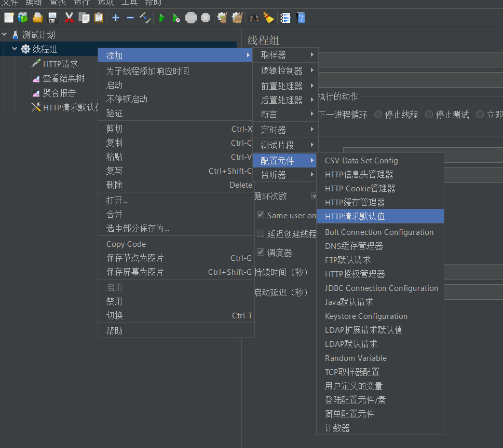The height and width of the screenshot is (448, 503).
Task: Collapse the 线程组 tree node
Action: 15,49
